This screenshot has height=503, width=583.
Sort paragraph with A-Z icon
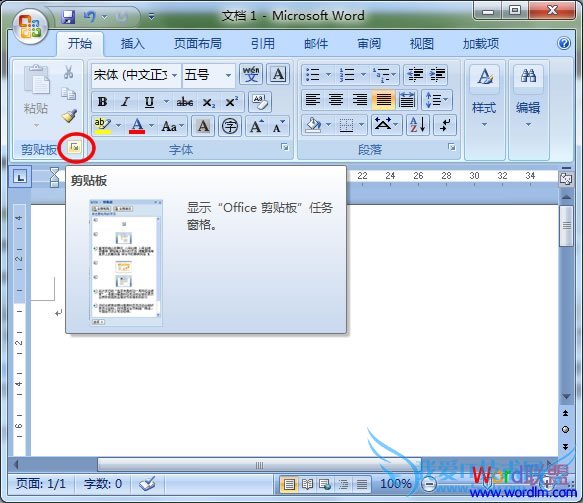418,125
